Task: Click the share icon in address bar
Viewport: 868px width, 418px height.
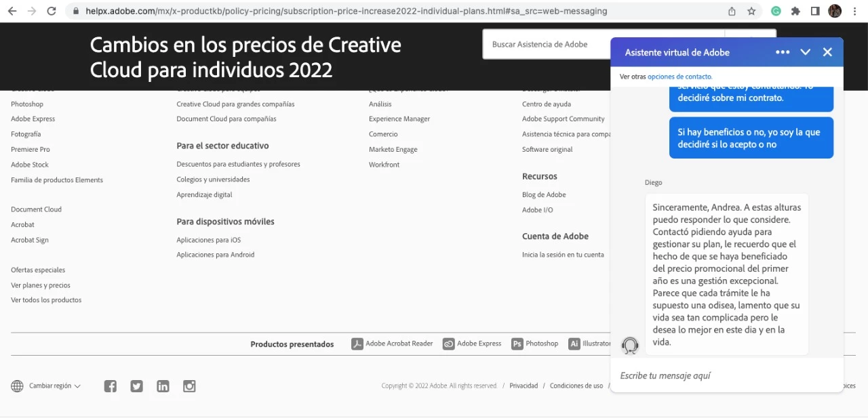Action: pos(732,11)
